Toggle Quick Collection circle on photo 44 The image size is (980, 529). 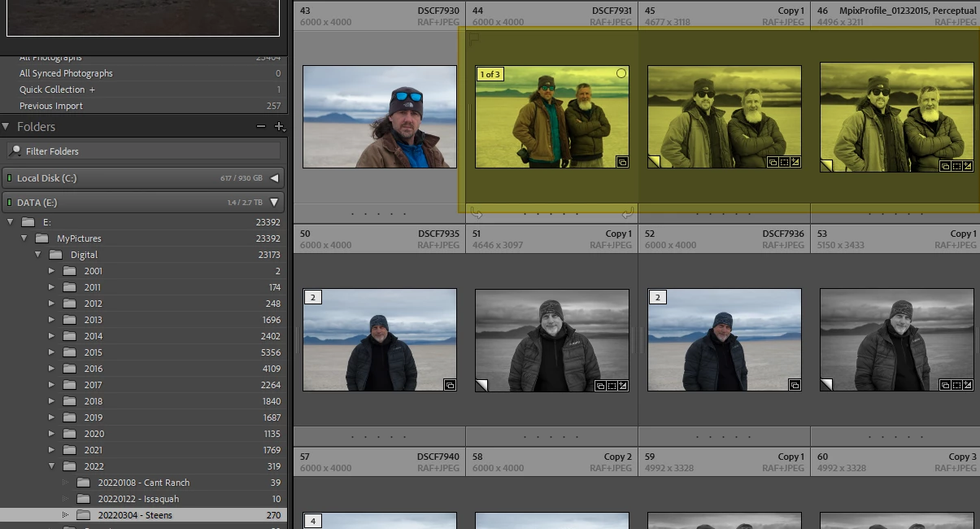click(x=621, y=73)
